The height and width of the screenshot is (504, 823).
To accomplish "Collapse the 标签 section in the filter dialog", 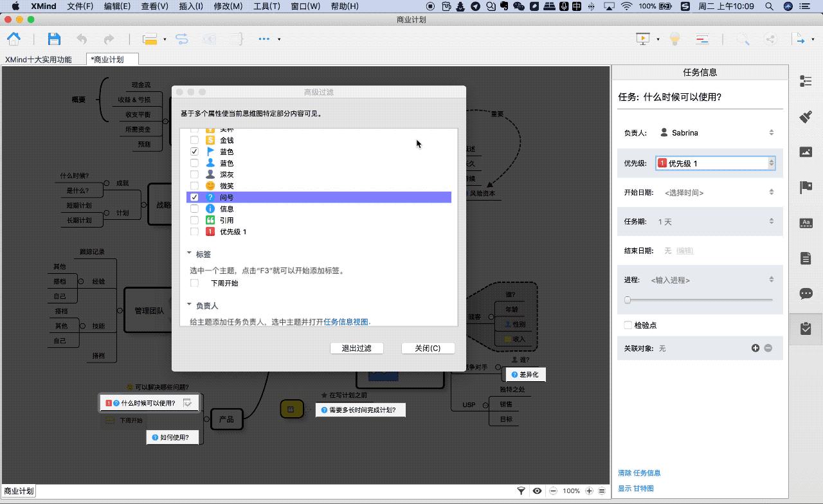I will pyautogui.click(x=189, y=254).
